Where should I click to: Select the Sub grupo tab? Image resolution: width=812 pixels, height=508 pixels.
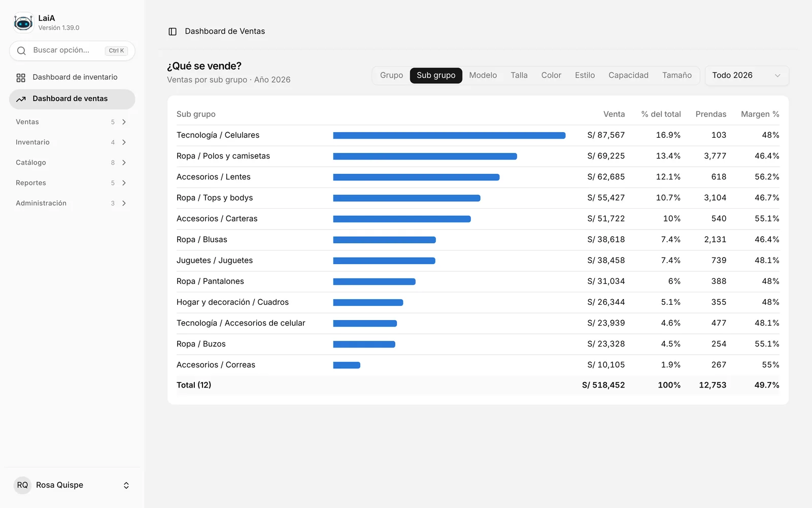coord(436,76)
